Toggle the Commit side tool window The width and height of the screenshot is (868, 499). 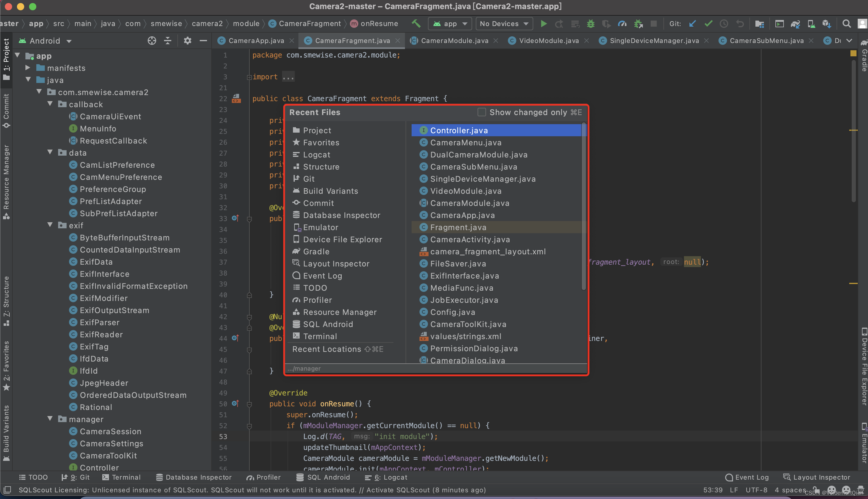point(6,111)
